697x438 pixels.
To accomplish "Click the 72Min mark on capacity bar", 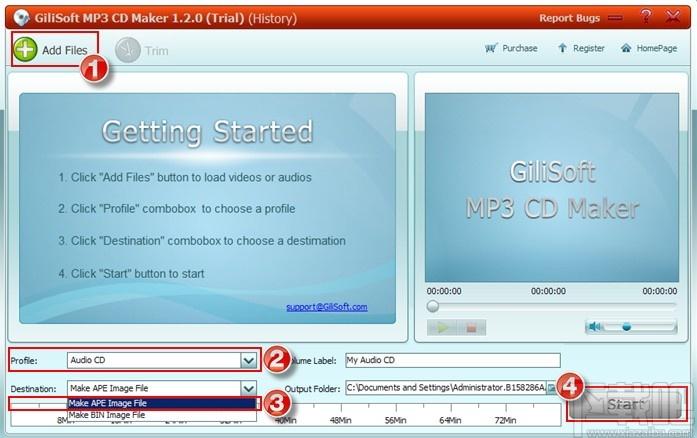I will [505, 420].
